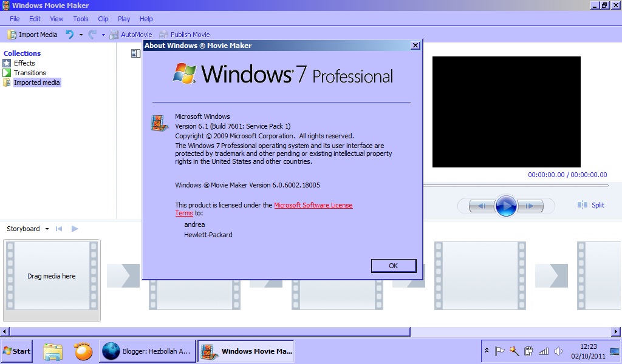Click the 'Drag media here' storyboard cell
This screenshot has height=364, width=622.
click(x=52, y=276)
